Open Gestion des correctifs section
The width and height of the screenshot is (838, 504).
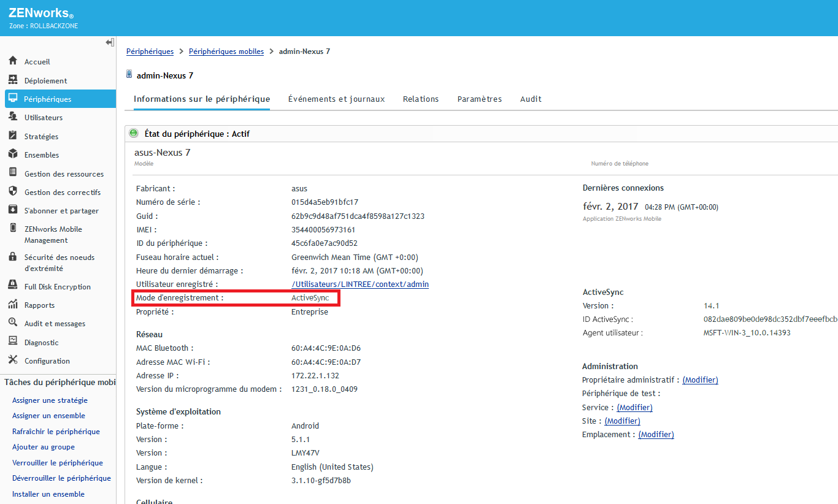(63, 193)
